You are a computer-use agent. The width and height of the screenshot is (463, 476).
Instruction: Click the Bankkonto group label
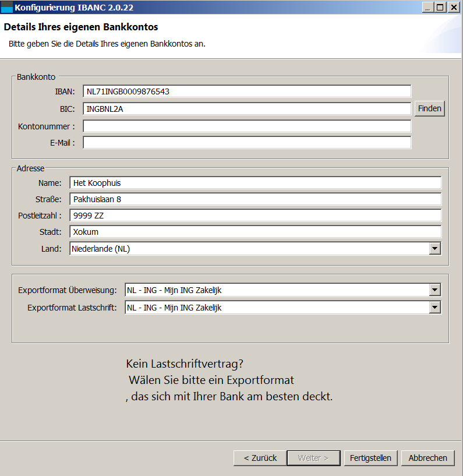[36, 77]
